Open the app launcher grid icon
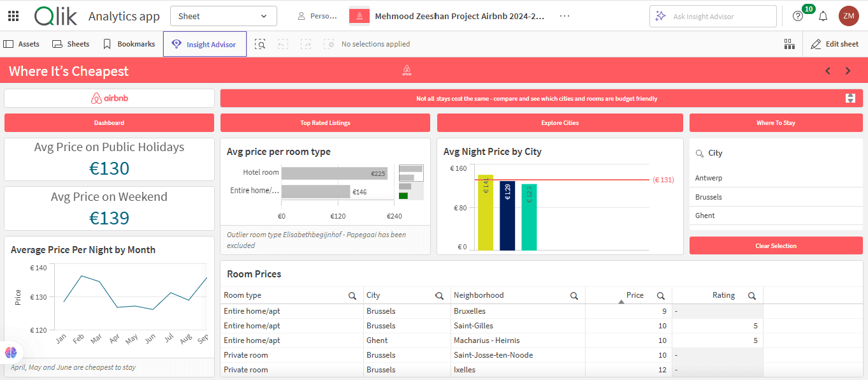This screenshot has height=380, width=868. (x=13, y=16)
